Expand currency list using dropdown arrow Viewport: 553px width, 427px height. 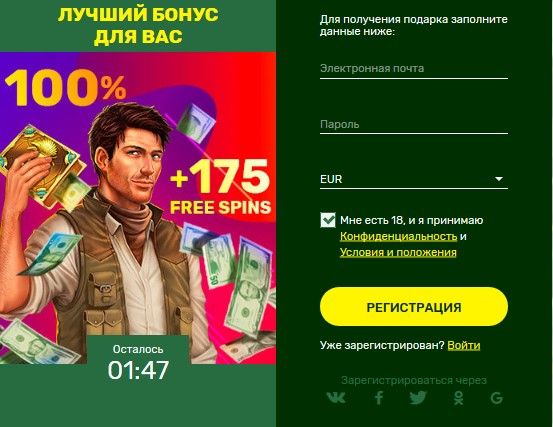pyautogui.click(x=499, y=179)
